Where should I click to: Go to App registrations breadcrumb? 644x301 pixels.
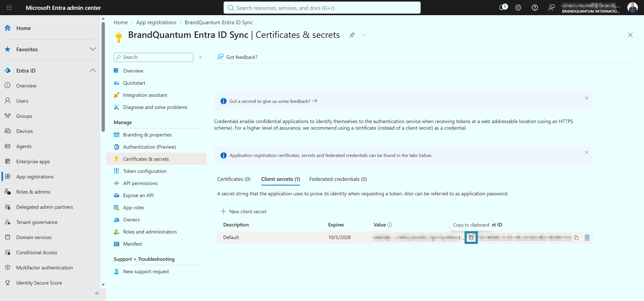click(156, 22)
